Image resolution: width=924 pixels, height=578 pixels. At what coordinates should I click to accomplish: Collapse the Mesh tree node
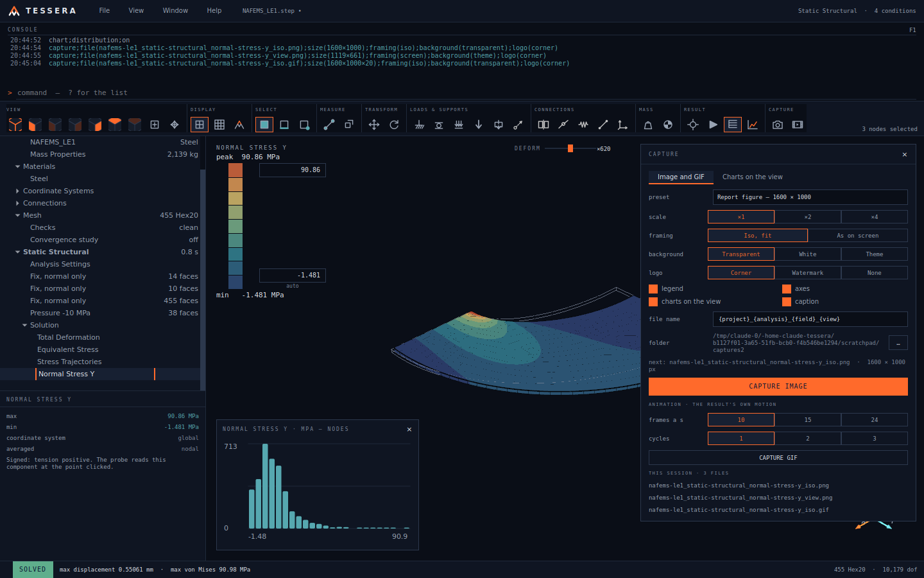pyautogui.click(x=18, y=215)
